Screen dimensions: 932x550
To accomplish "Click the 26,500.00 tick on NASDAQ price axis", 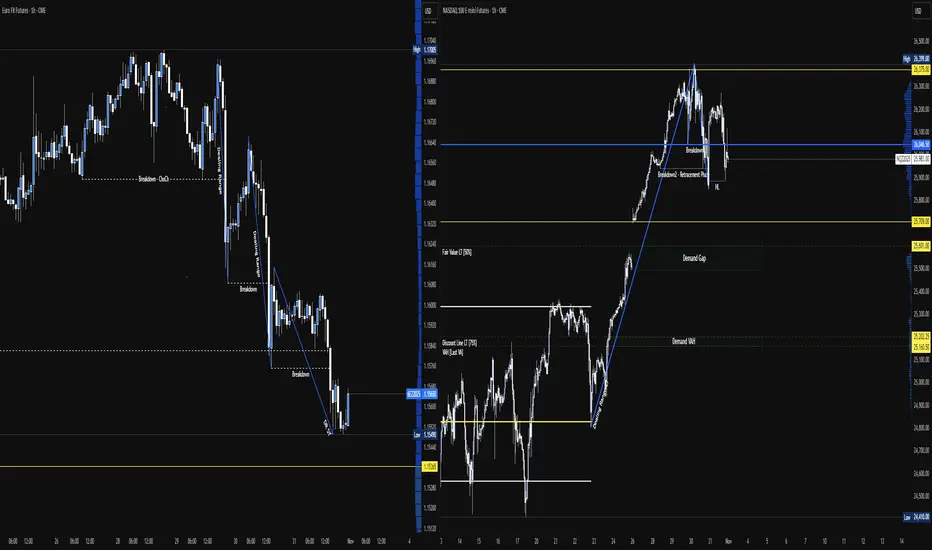I will pos(921,41).
